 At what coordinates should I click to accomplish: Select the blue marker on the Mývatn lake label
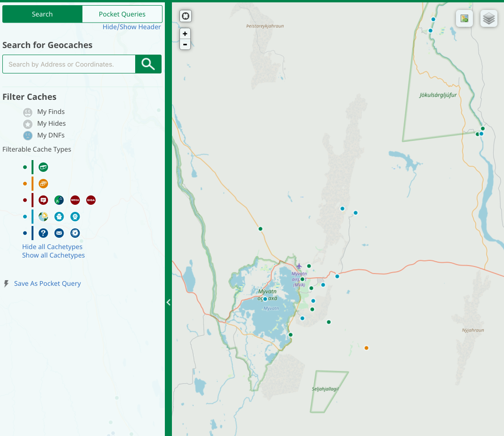coord(265,299)
